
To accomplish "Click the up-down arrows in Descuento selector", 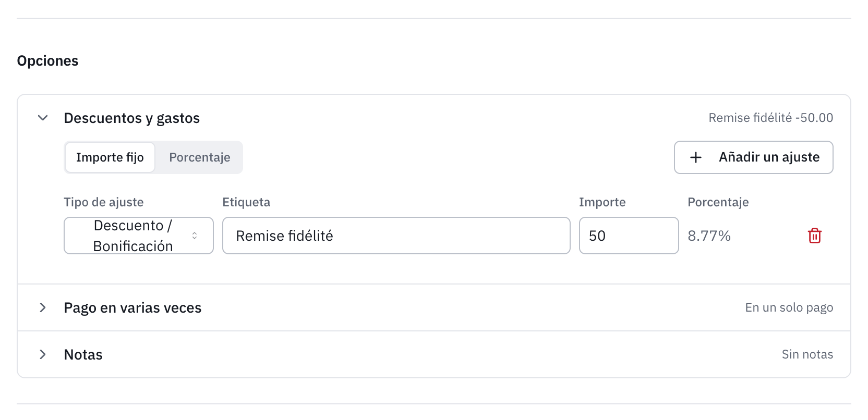I will pos(195,236).
